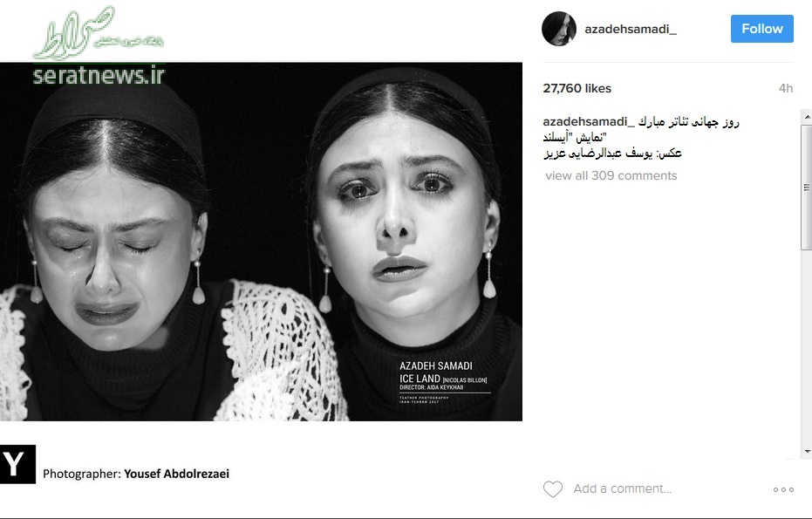Click scrollbar down arrow in comments panel
This screenshot has width=812, height=519.
pos(807,452)
